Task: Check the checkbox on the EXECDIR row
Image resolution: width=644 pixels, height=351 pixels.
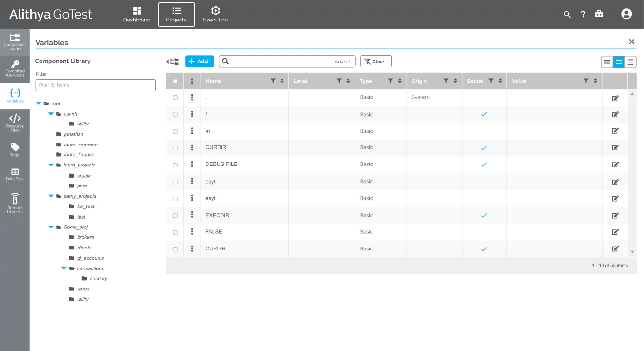Action: click(175, 215)
